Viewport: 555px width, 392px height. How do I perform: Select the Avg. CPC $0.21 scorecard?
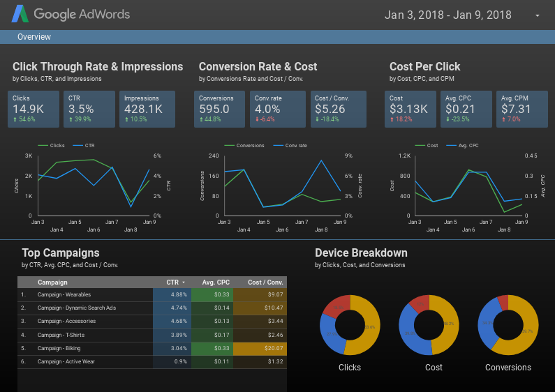[x=466, y=109]
